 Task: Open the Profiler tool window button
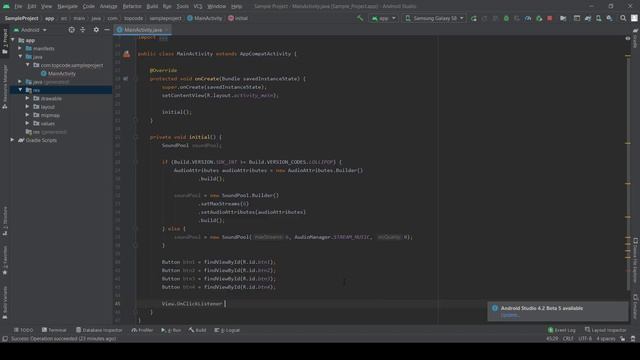click(x=142, y=330)
